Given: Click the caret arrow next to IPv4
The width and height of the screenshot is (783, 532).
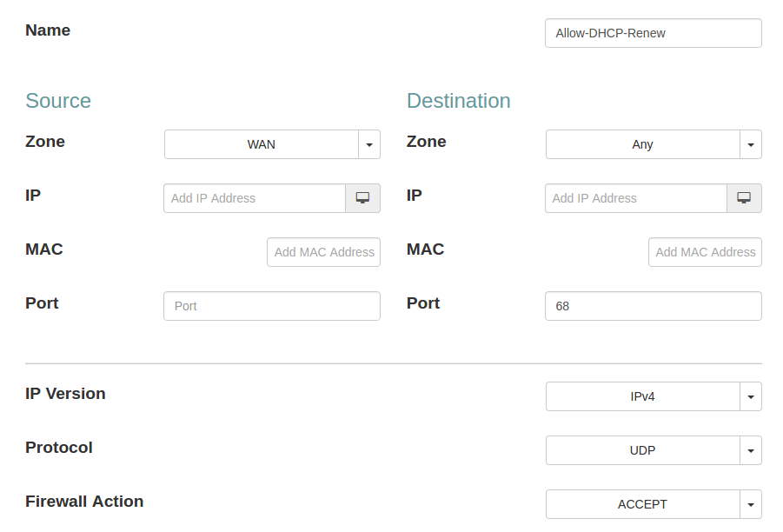Looking at the screenshot, I should click(x=751, y=396).
